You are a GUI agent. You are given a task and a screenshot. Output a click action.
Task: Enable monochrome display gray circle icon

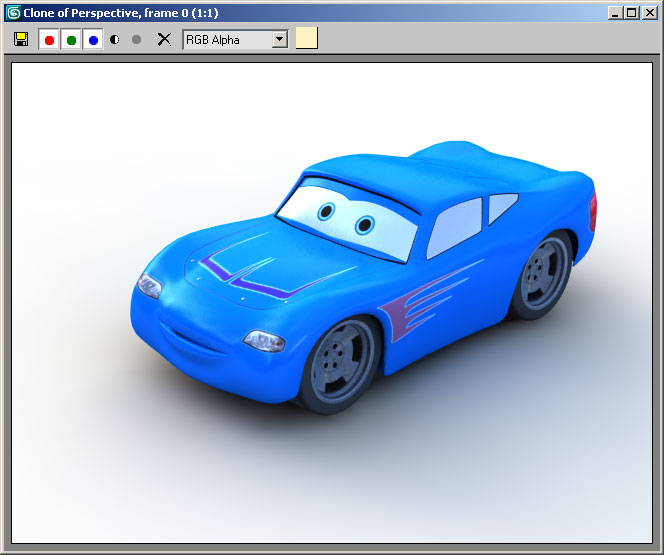click(x=137, y=40)
